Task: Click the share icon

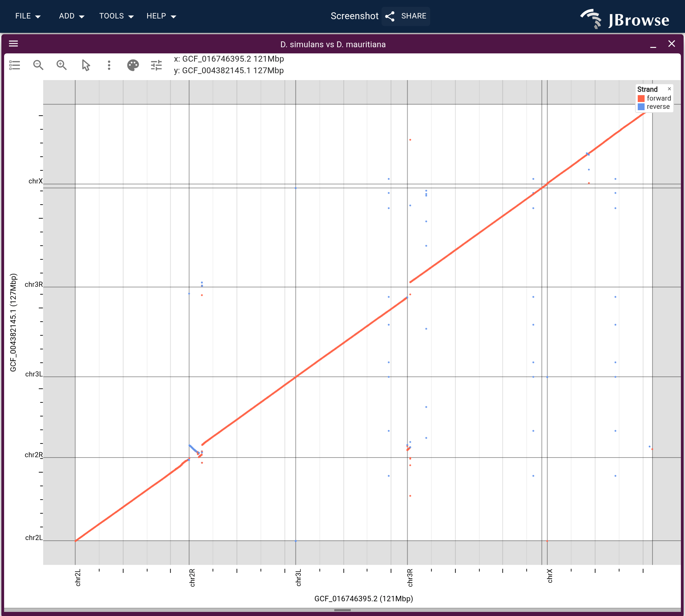Action: point(390,16)
